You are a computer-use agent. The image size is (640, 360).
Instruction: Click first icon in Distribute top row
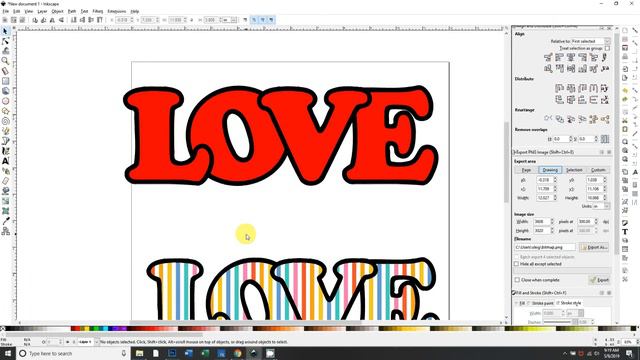pyautogui.click(x=559, y=88)
